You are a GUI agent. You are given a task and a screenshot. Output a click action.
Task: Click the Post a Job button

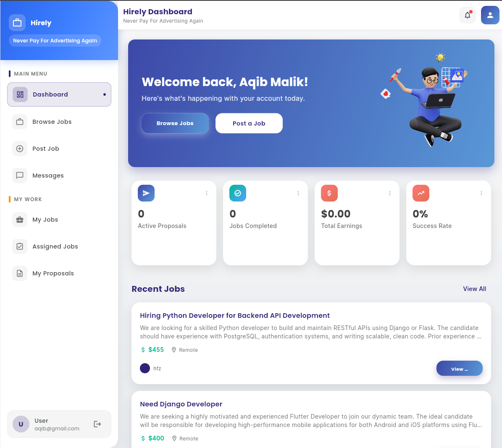(x=249, y=123)
